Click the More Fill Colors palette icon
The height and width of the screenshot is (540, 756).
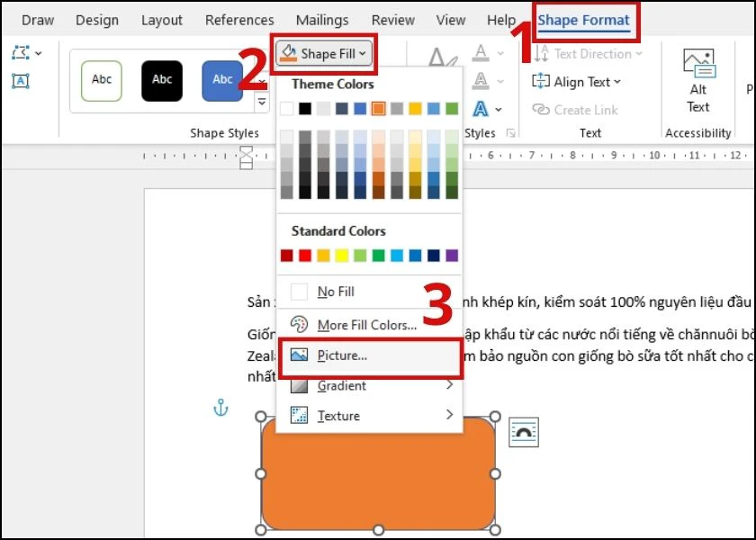(x=300, y=325)
